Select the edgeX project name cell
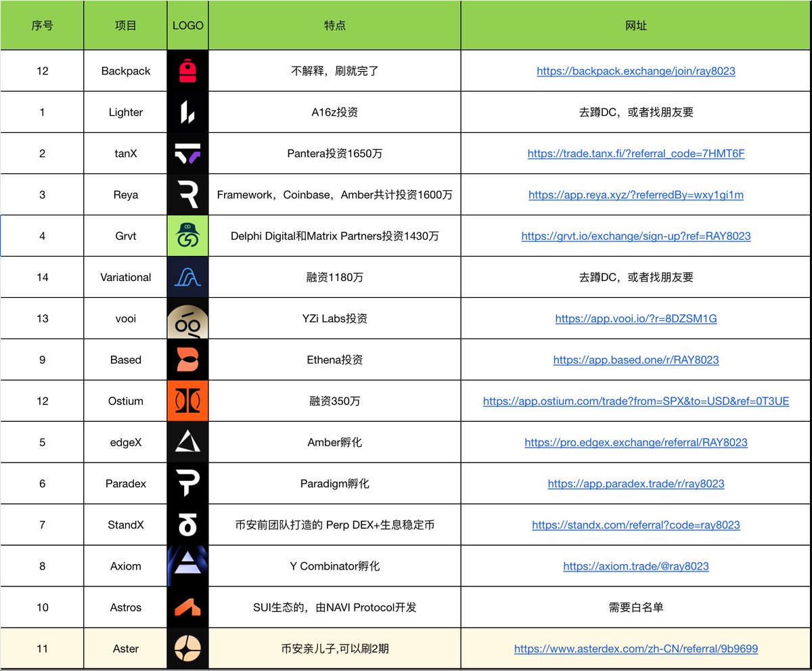The width and height of the screenshot is (812, 671). [125, 443]
